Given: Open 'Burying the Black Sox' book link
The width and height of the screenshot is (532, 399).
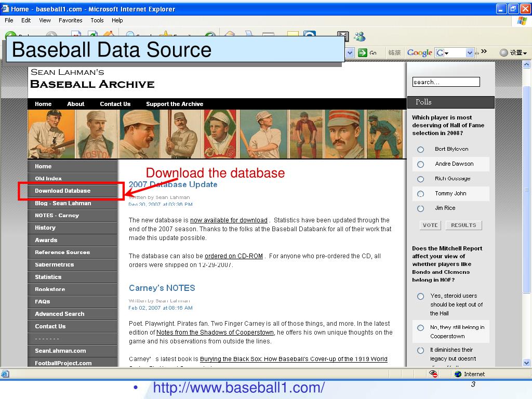Looking at the screenshot, I should click(x=294, y=359).
